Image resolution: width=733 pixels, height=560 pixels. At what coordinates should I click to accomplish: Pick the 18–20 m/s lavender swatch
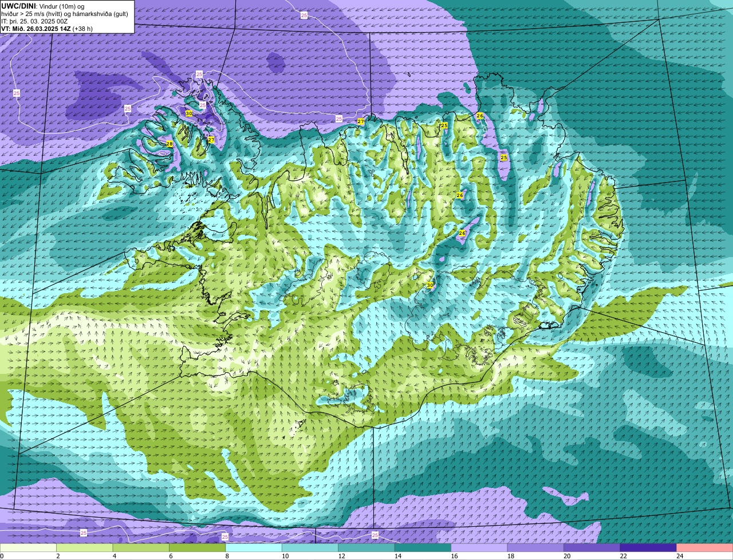[536, 548]
